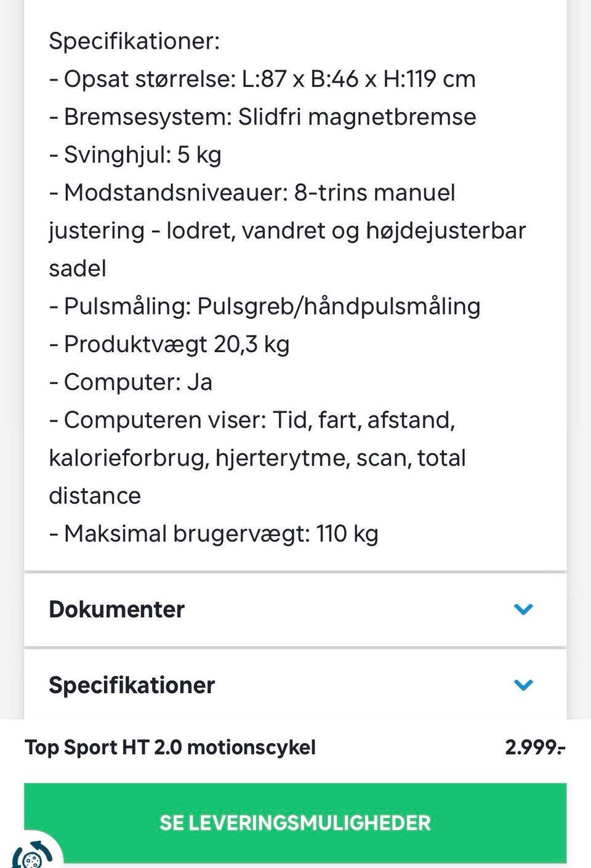The image size is (591, 868).
Task: Click the Bremsesystem magnetbremse line
Action: click(x=262, y=117)
